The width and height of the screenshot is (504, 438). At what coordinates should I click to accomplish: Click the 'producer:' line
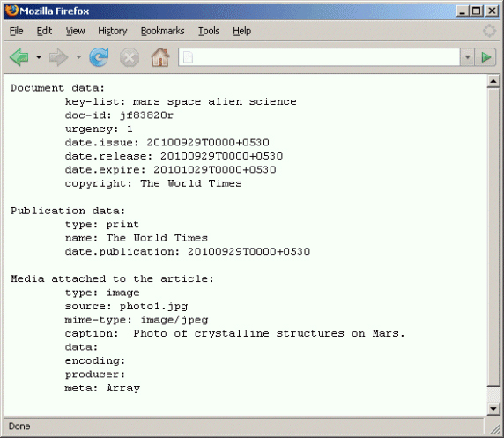tap(95, 375)
